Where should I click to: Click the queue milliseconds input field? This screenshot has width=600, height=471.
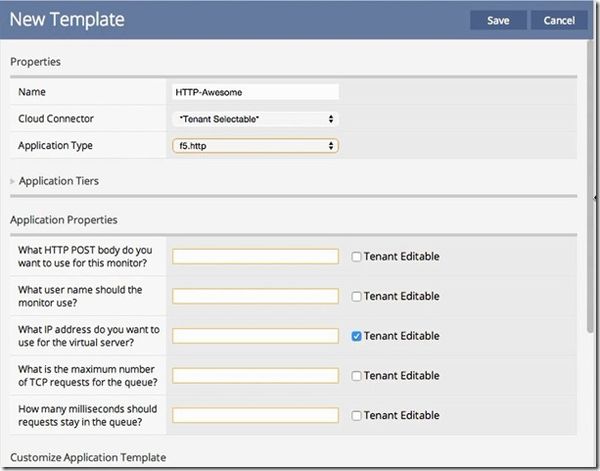256,415
